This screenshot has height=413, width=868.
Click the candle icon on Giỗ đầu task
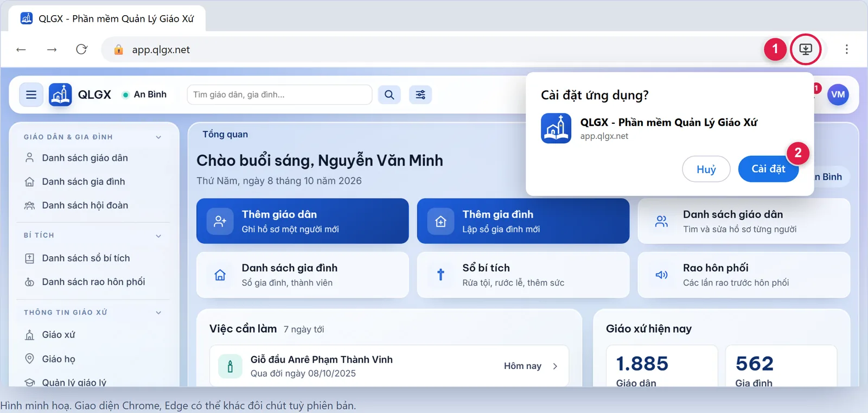tap(230, 366)
